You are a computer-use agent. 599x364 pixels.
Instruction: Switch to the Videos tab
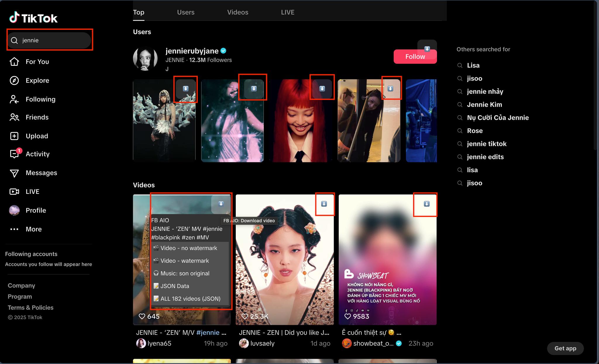pos(238,12)
